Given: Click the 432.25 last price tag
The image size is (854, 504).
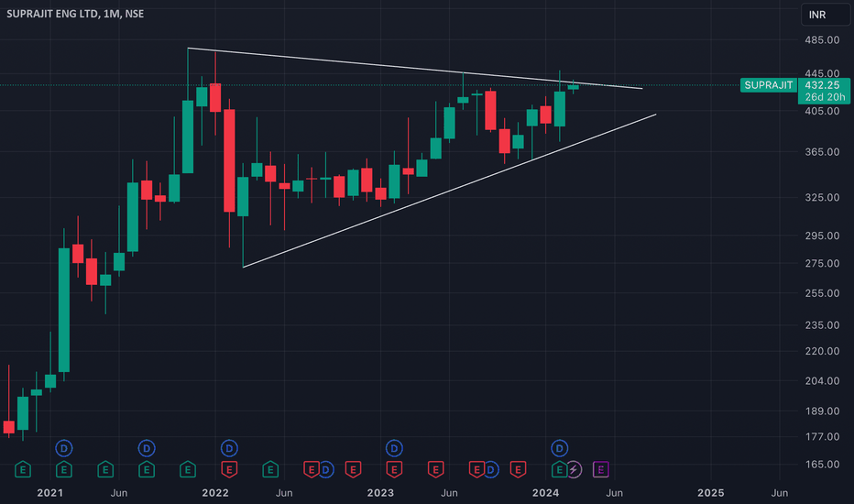Looking at the screenshot, I should 824,85.
